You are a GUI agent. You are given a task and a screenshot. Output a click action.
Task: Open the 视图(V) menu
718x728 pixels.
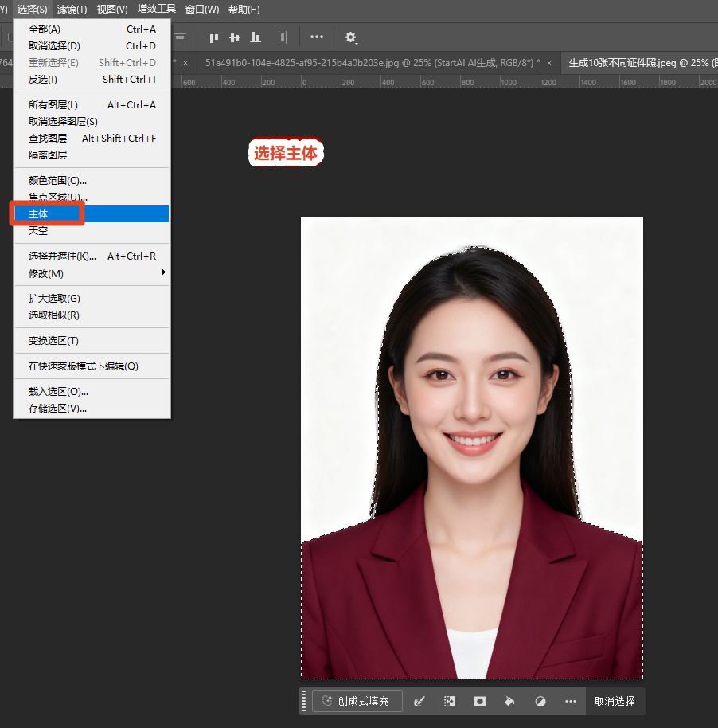112,10
